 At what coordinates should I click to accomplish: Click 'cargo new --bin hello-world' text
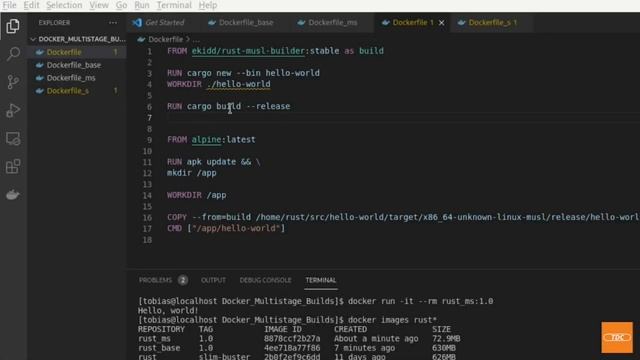(253, 73)
